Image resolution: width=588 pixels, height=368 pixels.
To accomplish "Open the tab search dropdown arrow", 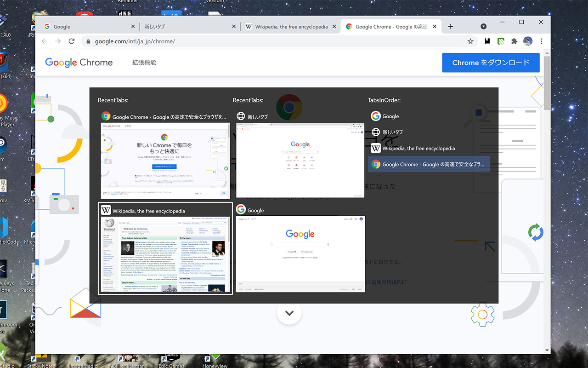I will click(484, 27).
